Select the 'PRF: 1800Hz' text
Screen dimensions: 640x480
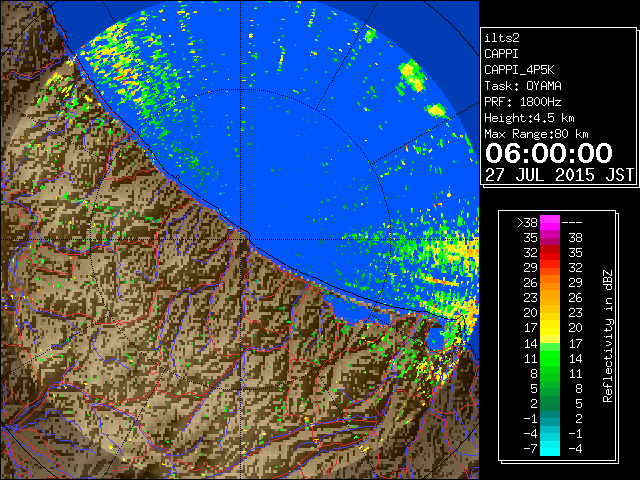coord(523,102)
